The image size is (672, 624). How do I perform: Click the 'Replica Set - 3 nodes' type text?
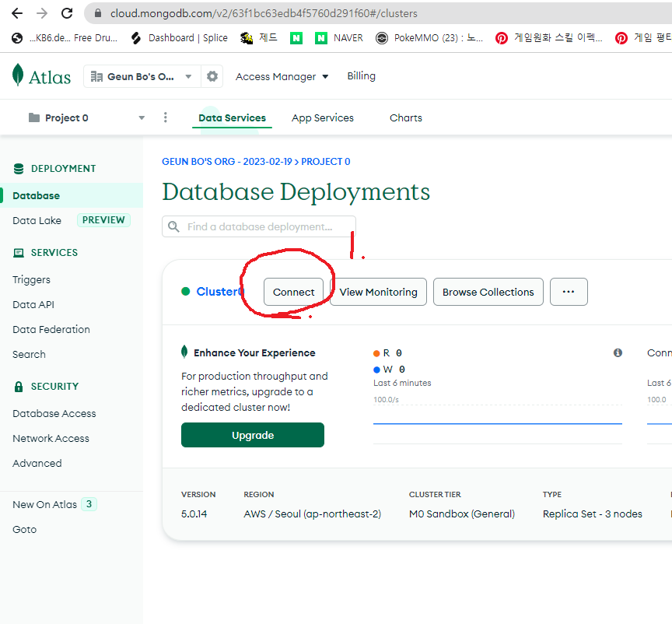(x=593, y=514)
